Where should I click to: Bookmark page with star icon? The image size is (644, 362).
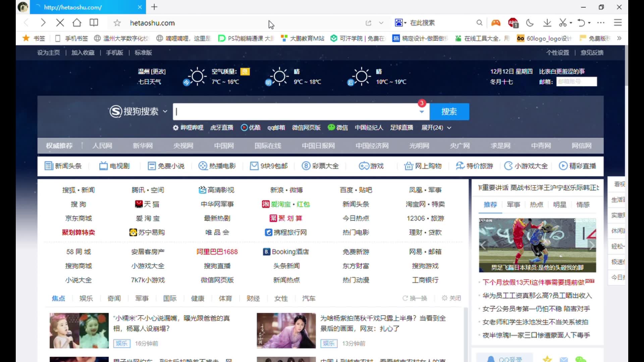click(117, 23)
